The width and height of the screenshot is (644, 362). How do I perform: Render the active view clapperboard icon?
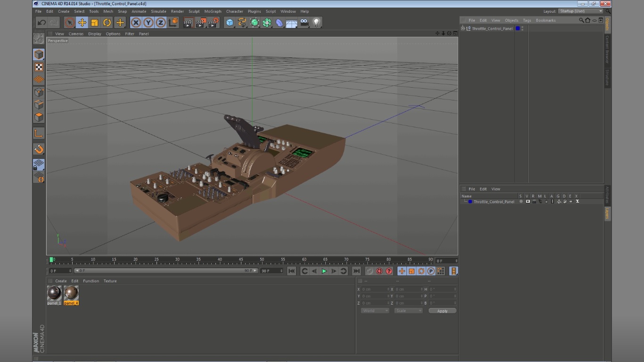tap(188, 22)
